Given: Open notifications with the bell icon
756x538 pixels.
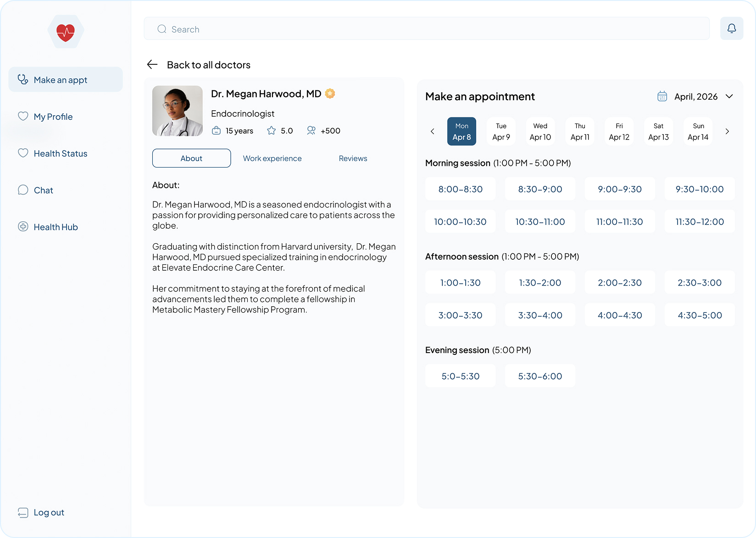Looking at the screenshot, I should (732, 28).
